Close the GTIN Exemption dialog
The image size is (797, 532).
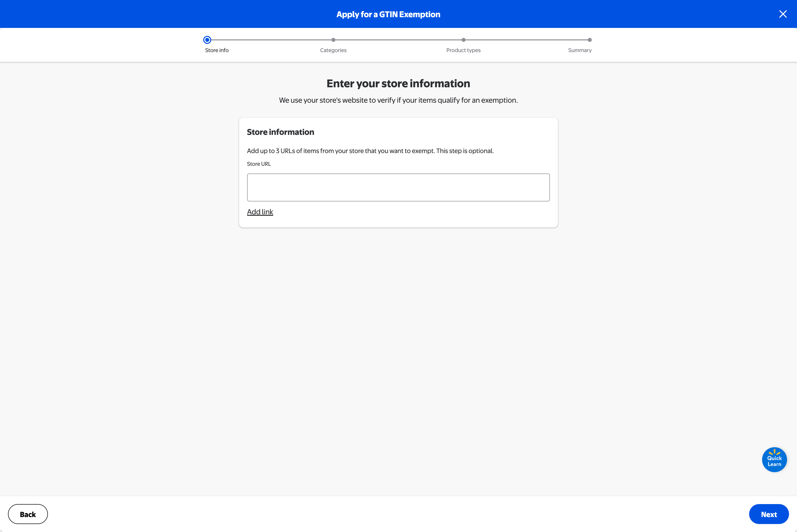[783, 14]
